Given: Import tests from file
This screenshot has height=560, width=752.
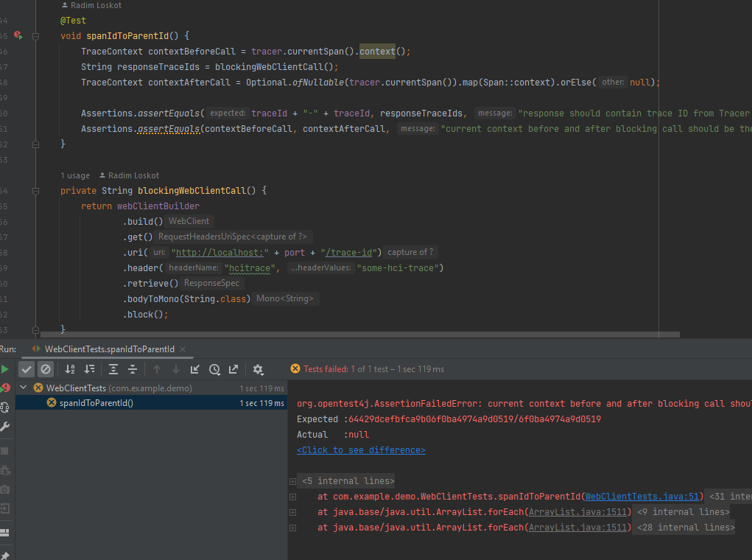Looking at the screenshot, I should click(x=195, y=369).
